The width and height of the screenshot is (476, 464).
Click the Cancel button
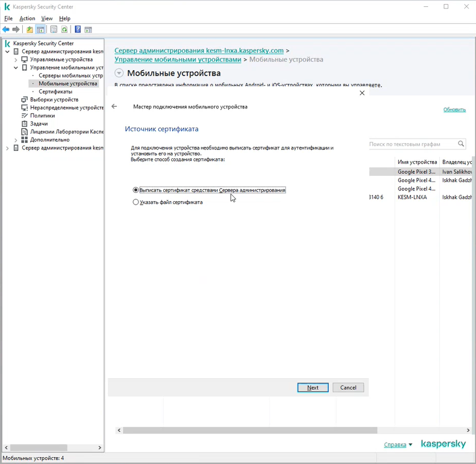pyautogui.click(x=348, y=387)
